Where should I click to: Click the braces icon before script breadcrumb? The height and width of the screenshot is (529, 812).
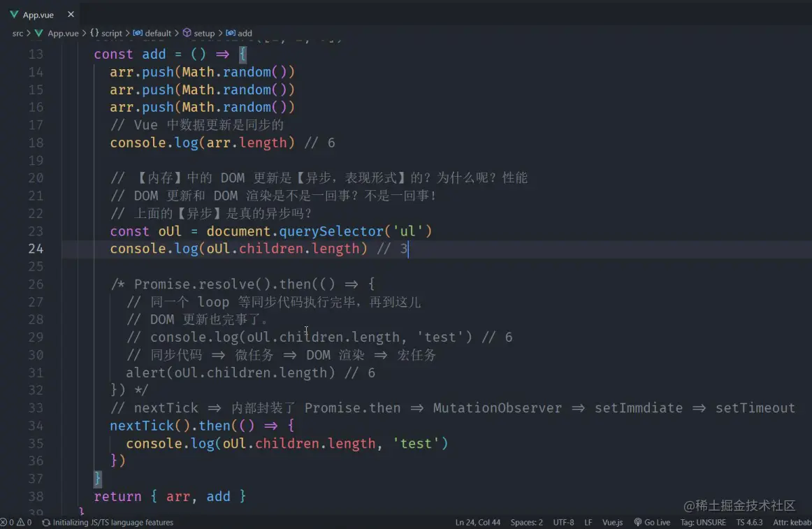(94, 33)
